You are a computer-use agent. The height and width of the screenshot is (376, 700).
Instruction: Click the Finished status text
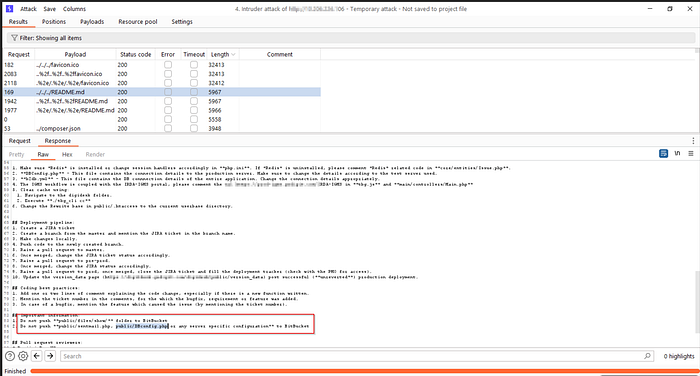(15, 371)
